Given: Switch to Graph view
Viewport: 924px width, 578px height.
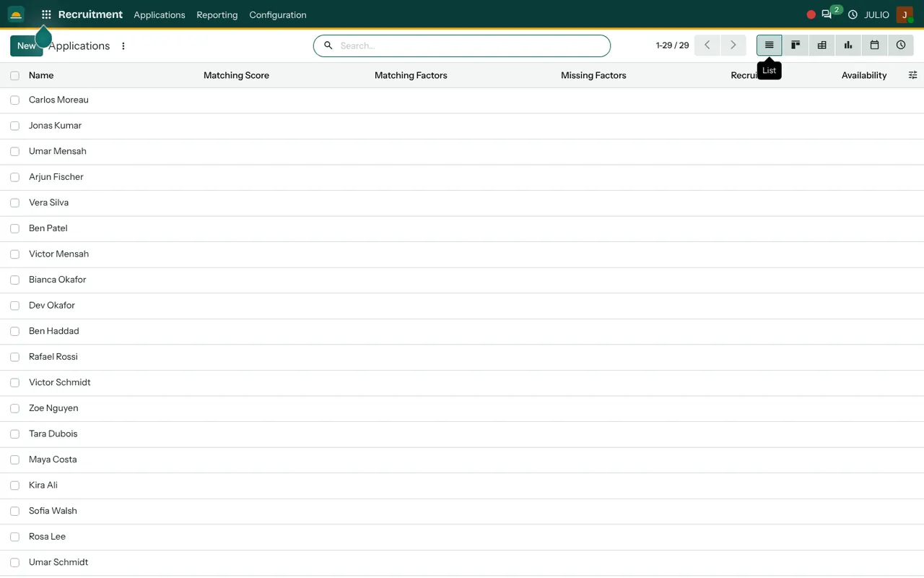Looking at the screenshot, I should click(848, 45).
